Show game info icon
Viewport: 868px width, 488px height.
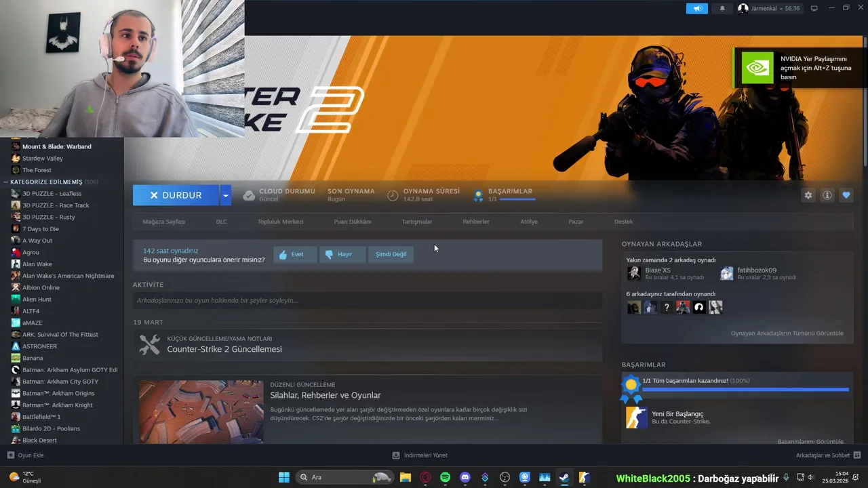(827, 195)
